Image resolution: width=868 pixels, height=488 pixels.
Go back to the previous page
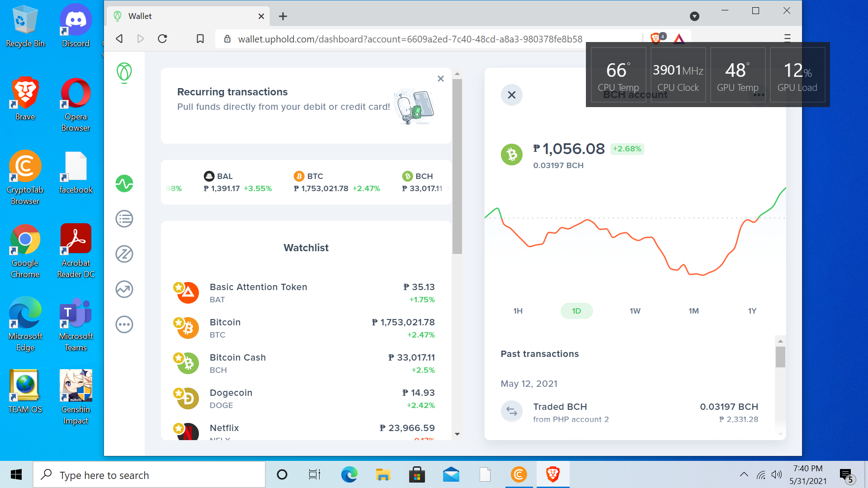pos(119,39)
